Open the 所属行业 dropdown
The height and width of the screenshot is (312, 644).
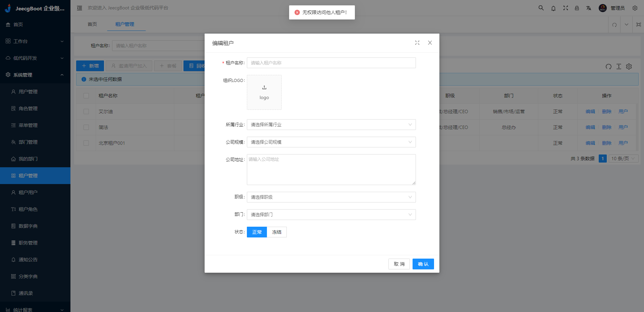coord(331,125)
